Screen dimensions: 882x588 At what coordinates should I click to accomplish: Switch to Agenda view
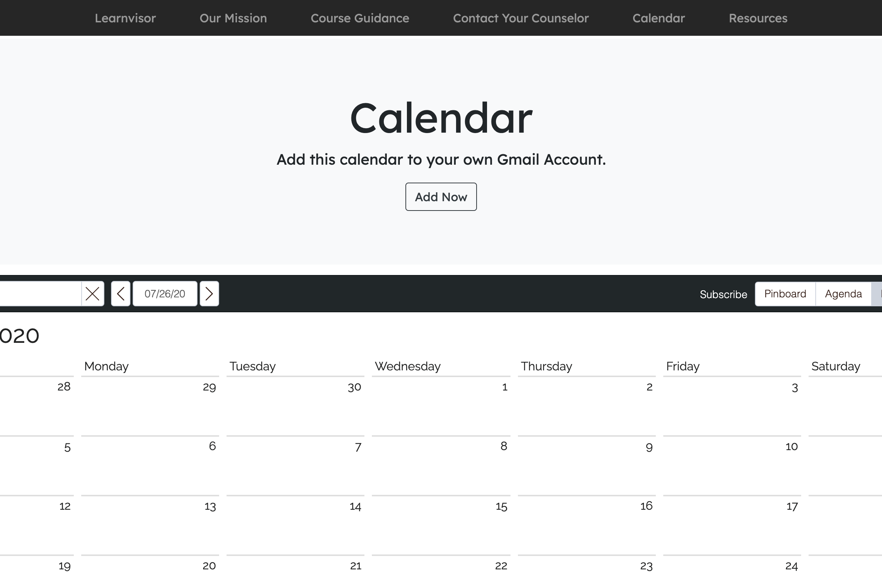tap(843, 294)
